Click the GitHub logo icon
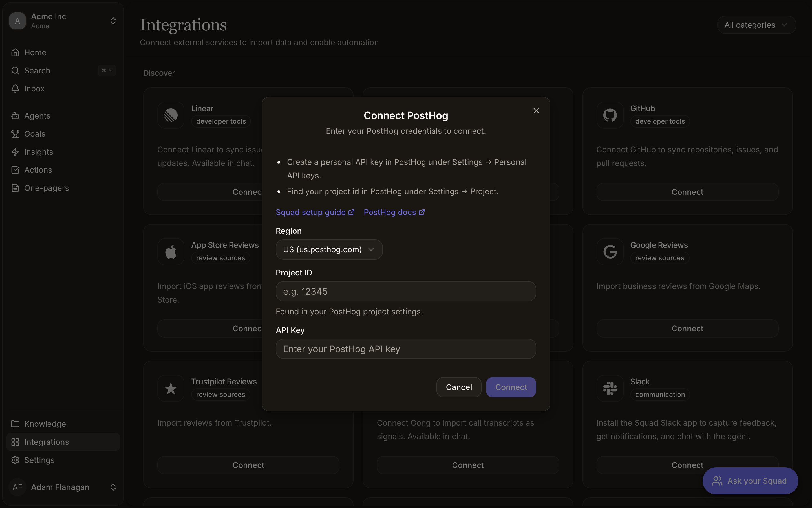Image resolution: width=812 pixels, height=508 pixels. coord(610,115)
